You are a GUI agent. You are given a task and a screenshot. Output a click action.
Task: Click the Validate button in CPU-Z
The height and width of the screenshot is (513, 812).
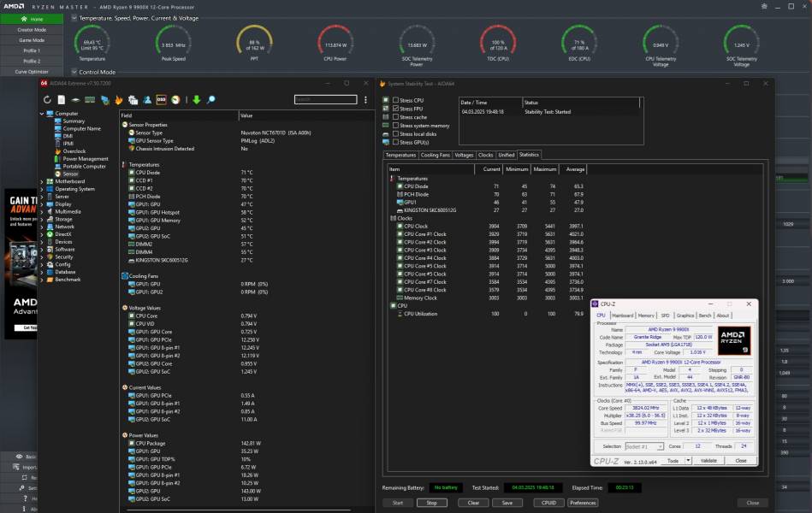click(708, 460)
